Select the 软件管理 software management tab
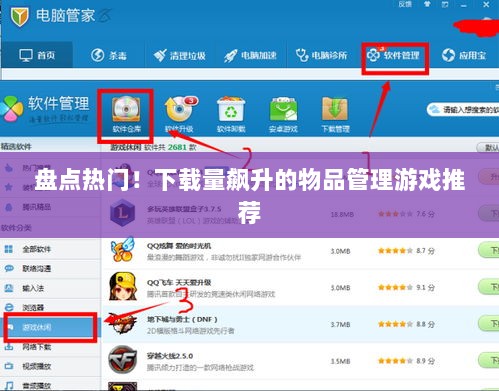499x391 pixels. point(393,55)
